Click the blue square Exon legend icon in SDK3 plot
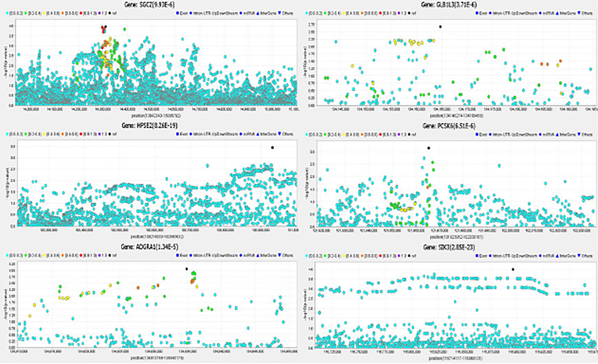 pyautogui.click(x=477, y=256)
